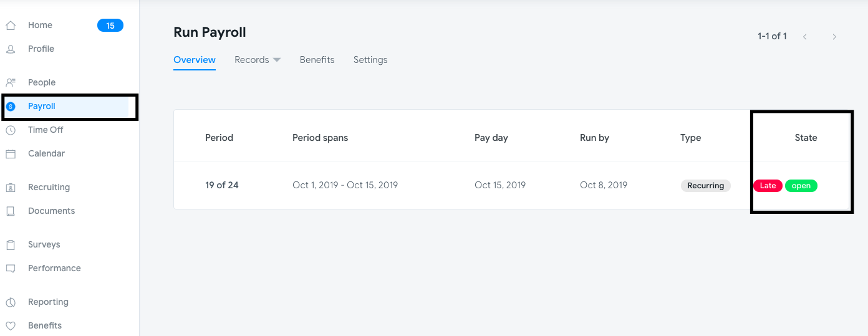Click the Calendar sidebar icon
The width and height of the screenshot is (868, 336).
(x=11, y=154)
